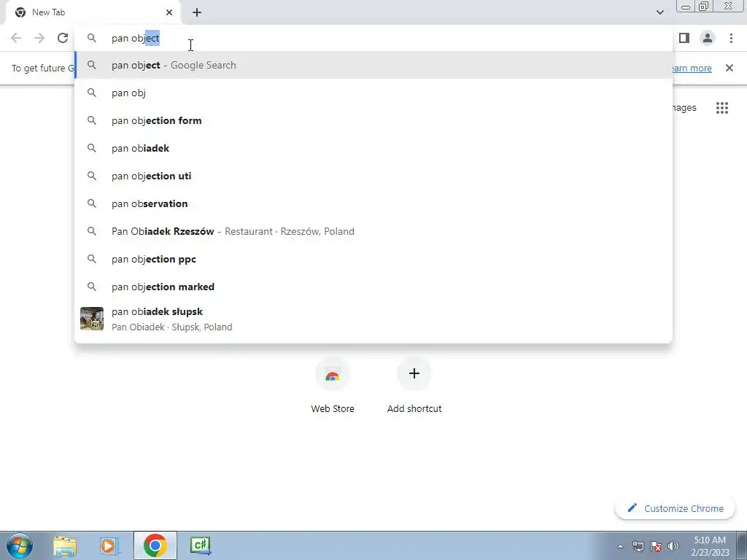Reload the page with the refresh icon
The height and width of the screenshot is (560, 747).
[63, 38]
